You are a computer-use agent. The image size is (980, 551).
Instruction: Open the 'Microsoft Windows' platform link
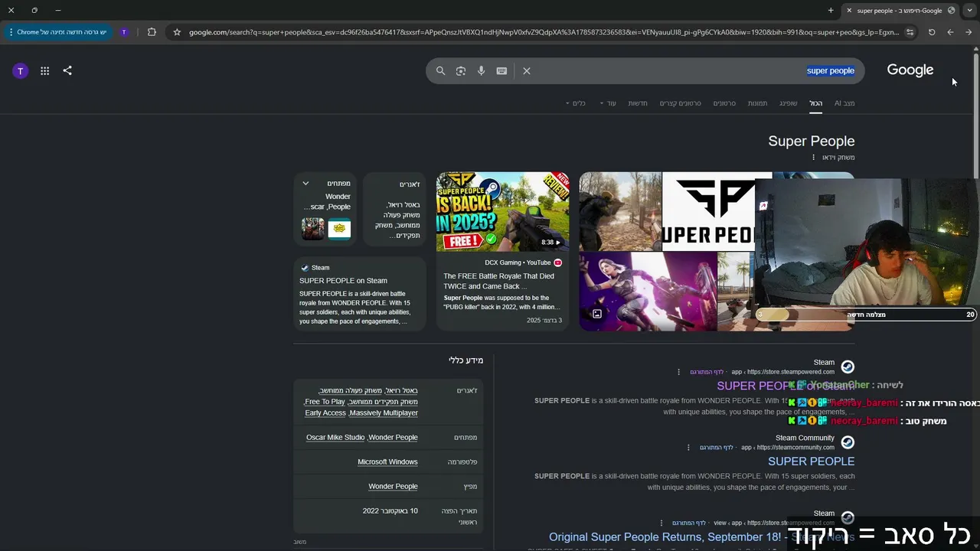coord(387,462)
